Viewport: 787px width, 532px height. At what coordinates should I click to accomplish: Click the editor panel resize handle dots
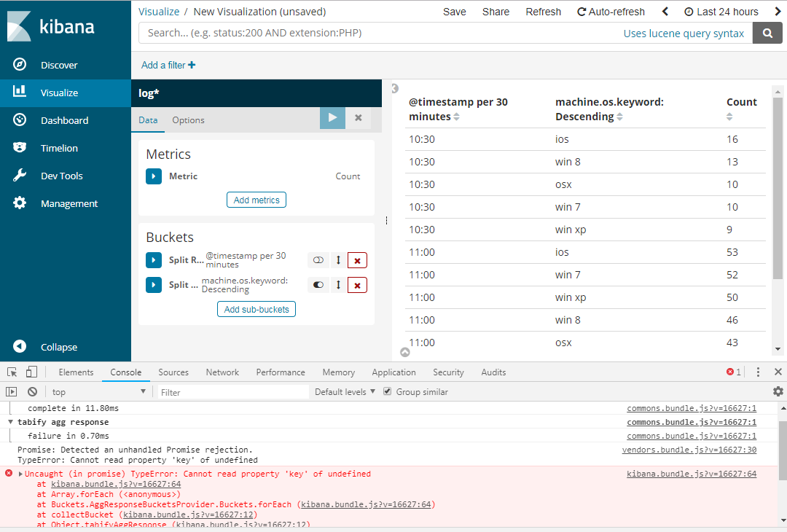tap(386, 220)
